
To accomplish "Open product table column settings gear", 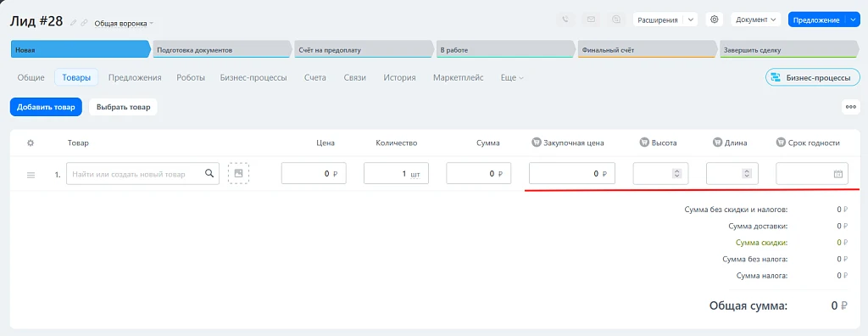I will point(31,143).
